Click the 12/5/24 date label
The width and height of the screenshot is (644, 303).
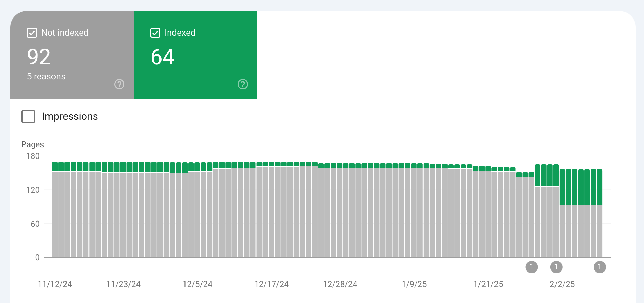[x=198, y=284]
